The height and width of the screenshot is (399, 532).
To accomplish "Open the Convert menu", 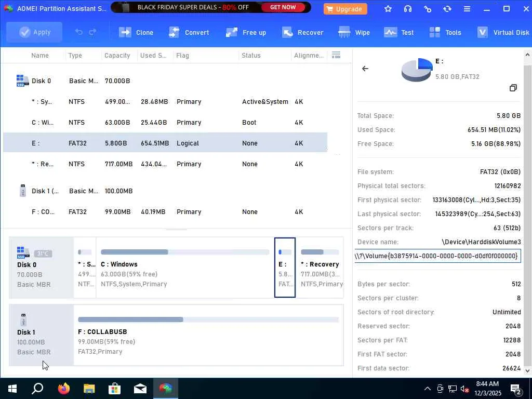I will point(189,33).
